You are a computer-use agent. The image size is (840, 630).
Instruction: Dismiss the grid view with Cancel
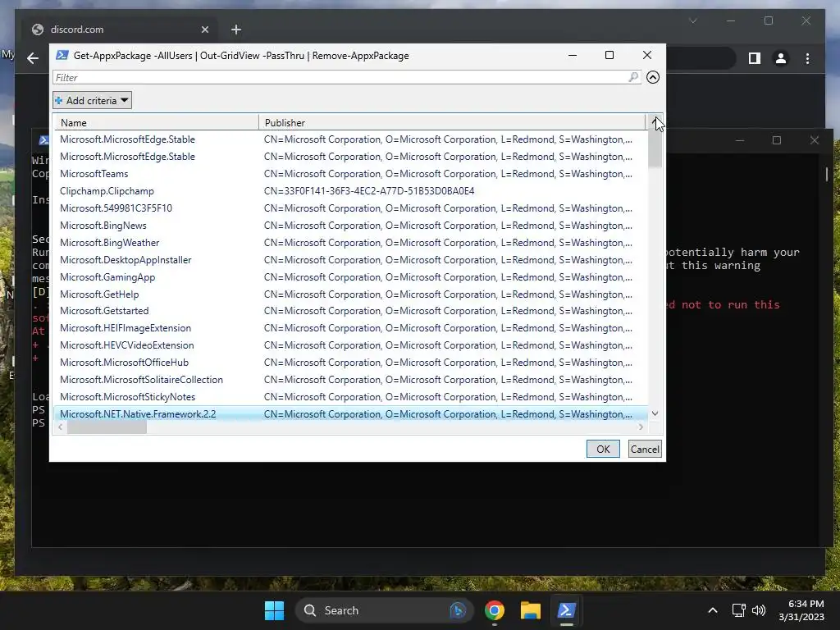tap(645, 449)
